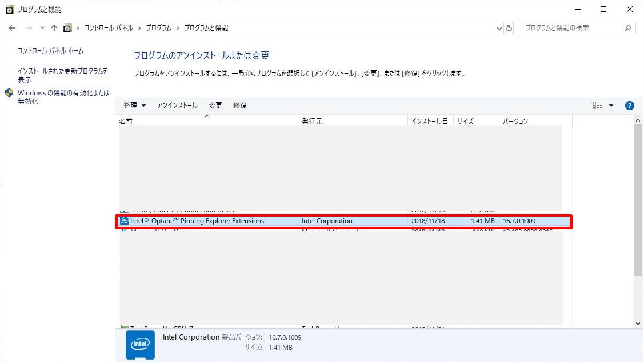Image resolution: width=644 pixels, height=363 pixels.
Task: Sort by サイズ column header
Action: (476, 121)
